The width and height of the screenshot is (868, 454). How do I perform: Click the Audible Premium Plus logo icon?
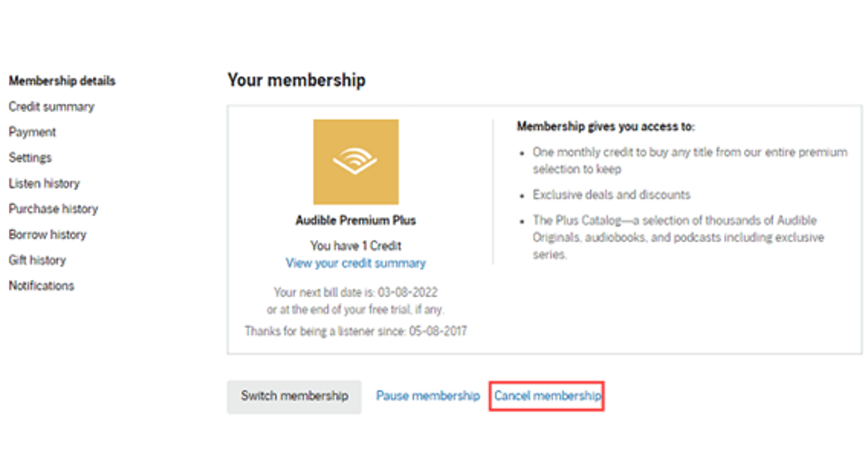[x=355, y=162]
